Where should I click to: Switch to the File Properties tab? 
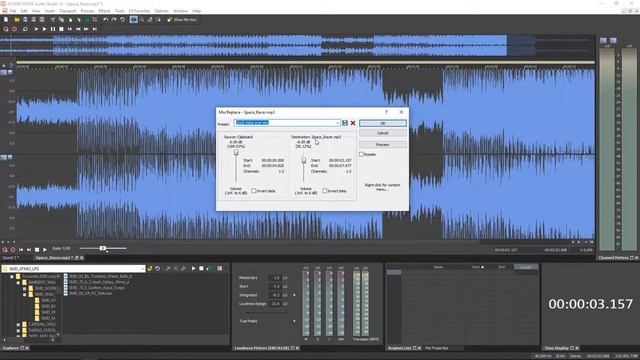(436, 348)
